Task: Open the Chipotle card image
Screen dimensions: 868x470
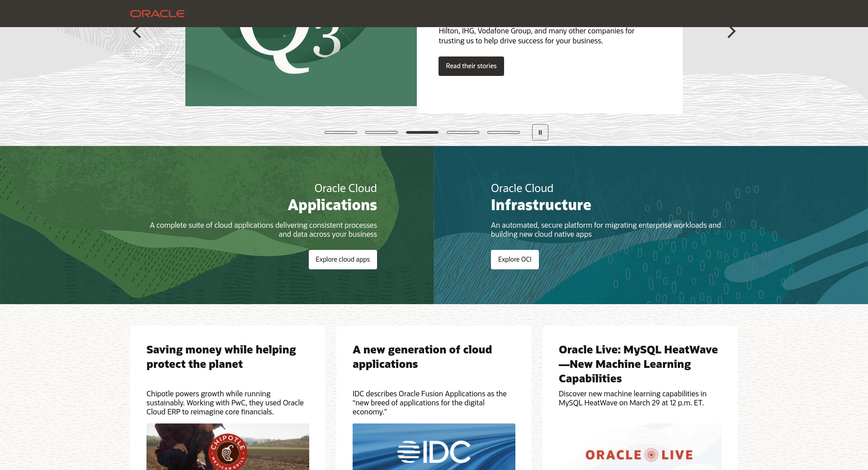Action: click(x=228, y=446)
